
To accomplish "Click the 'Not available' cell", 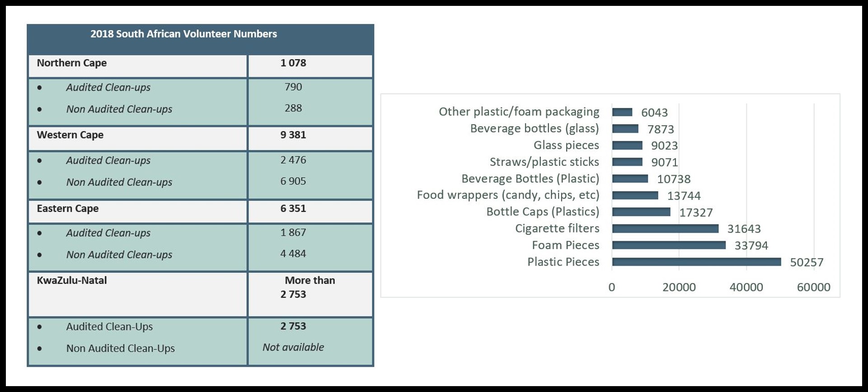I will click(x=293, y=347).
